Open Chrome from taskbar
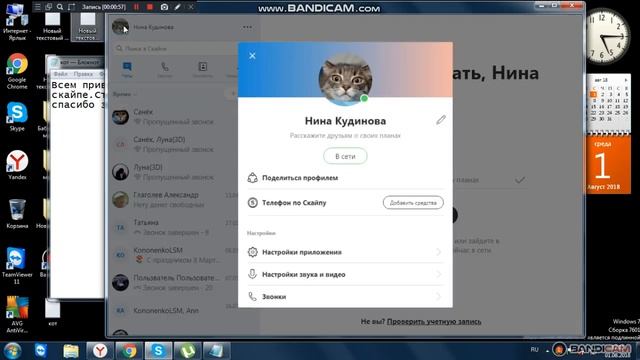Image resolution: width=640 pixels, height=360 pixels. click(129, 351)
